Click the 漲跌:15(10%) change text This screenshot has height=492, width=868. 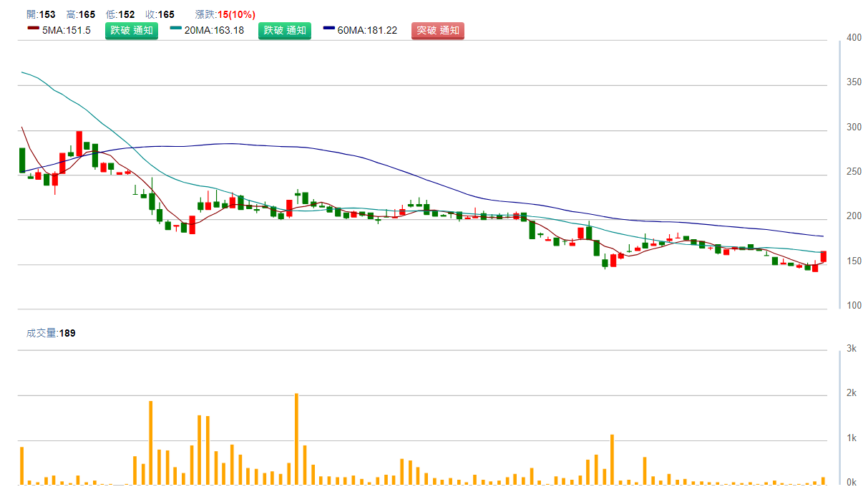[225, 14]
